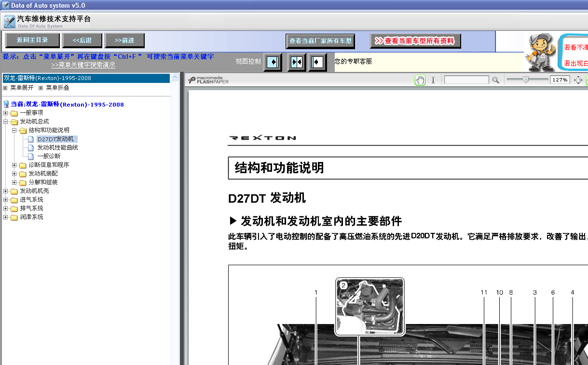Click the <<后退 back button

point(82,41)
